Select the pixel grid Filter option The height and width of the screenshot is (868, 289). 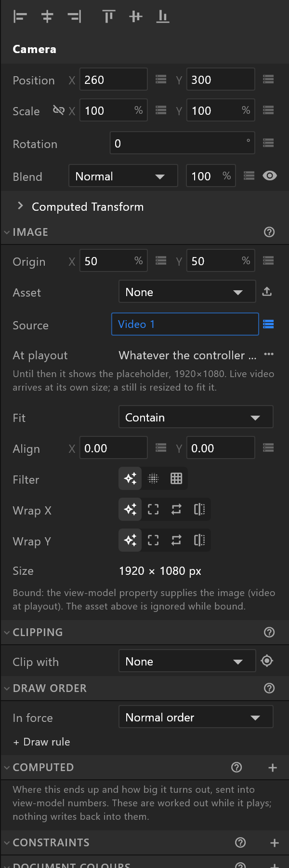[176, 478]
